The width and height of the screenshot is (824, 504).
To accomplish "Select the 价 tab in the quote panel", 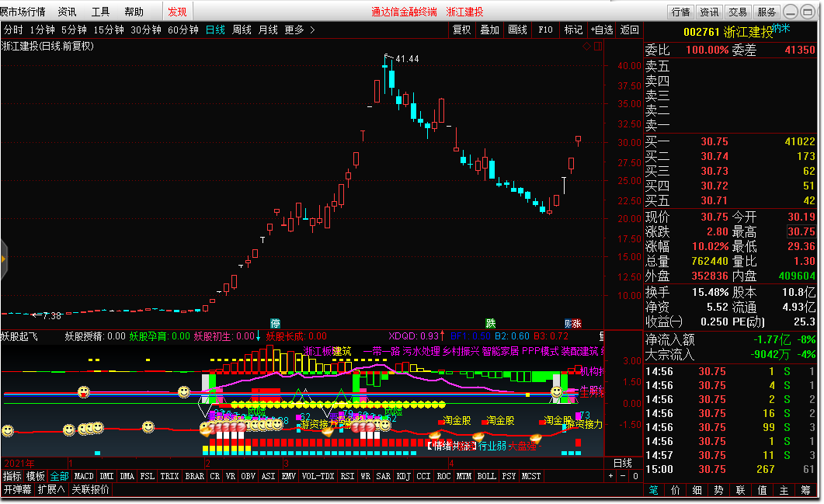I will pos(676,490).
